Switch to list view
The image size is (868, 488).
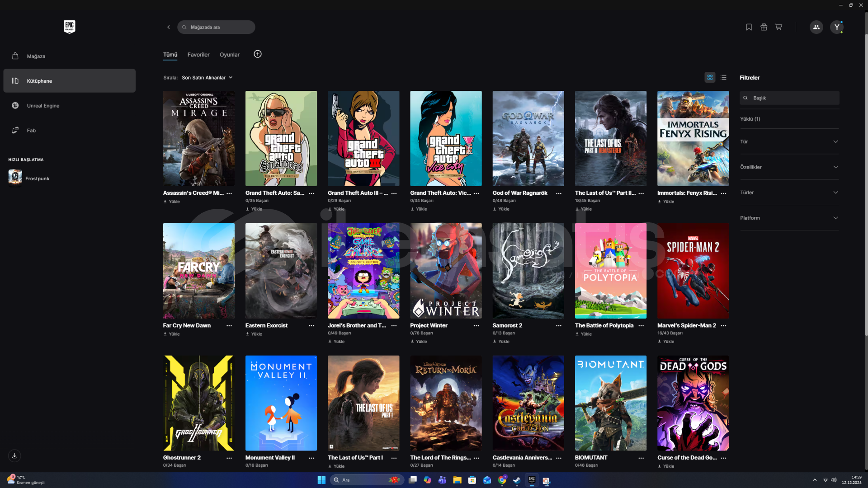tap(723, 77)
